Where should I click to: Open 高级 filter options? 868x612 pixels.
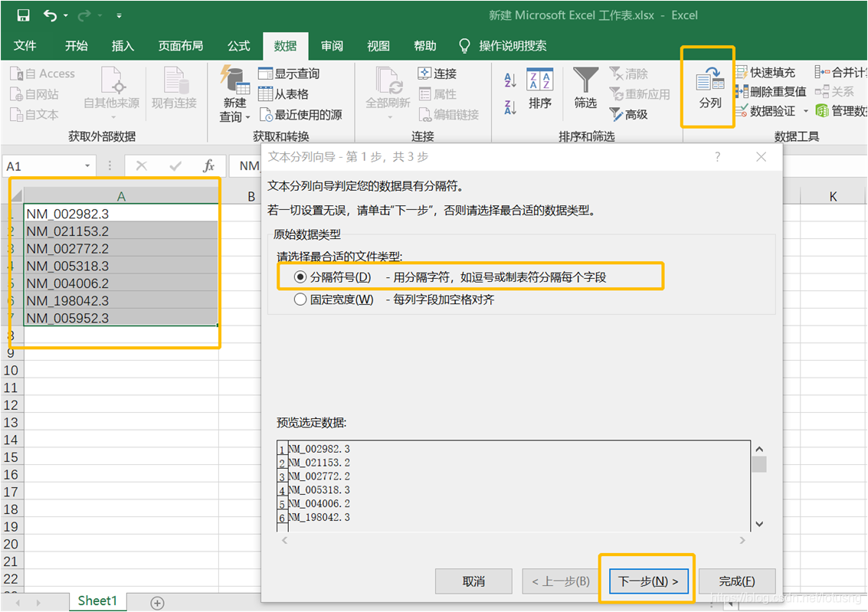(x=628, y=115)
